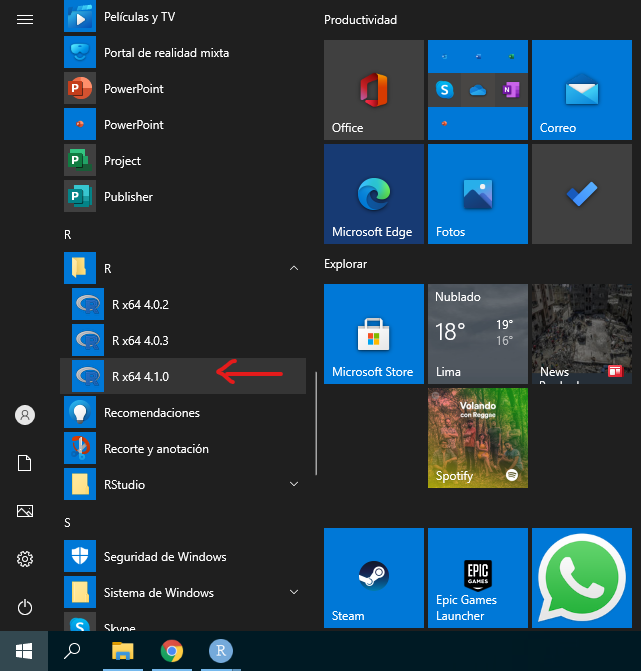Open weather tile for Lima
The width and height of the screenshot is (641, 671).
pos(478,334)
